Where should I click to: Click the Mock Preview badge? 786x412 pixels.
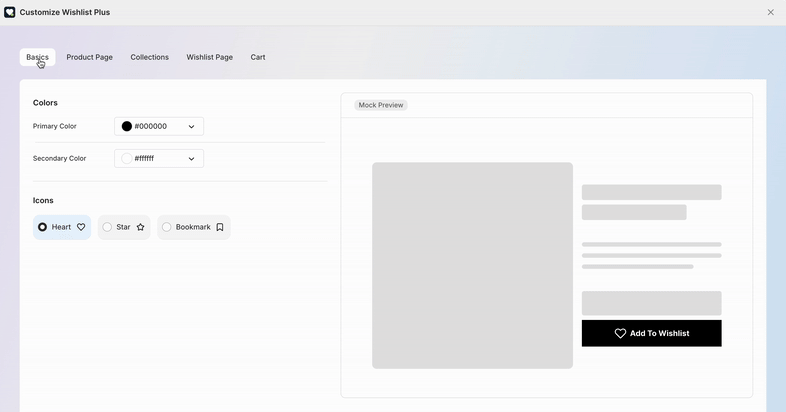coord(381,105)
